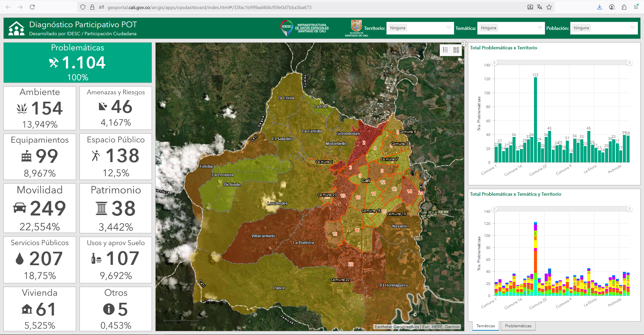Screen dimensions: 644x335
Task: Reload the page with the refresh button
Action: click(x=32, y=7)
